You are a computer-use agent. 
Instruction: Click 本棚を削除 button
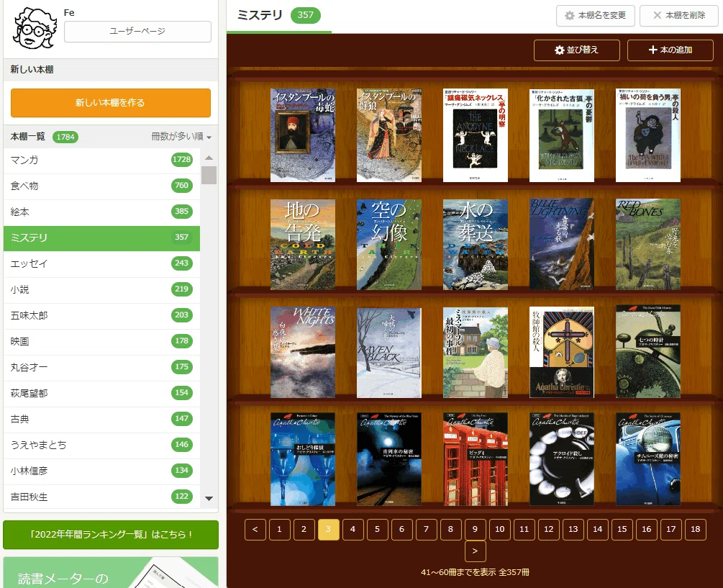(x=679, y=16)
